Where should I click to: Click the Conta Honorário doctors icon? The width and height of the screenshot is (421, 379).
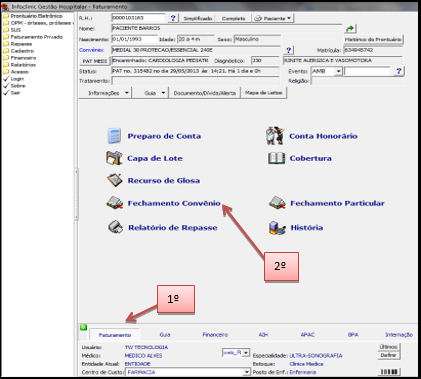[x=275, y=136]
